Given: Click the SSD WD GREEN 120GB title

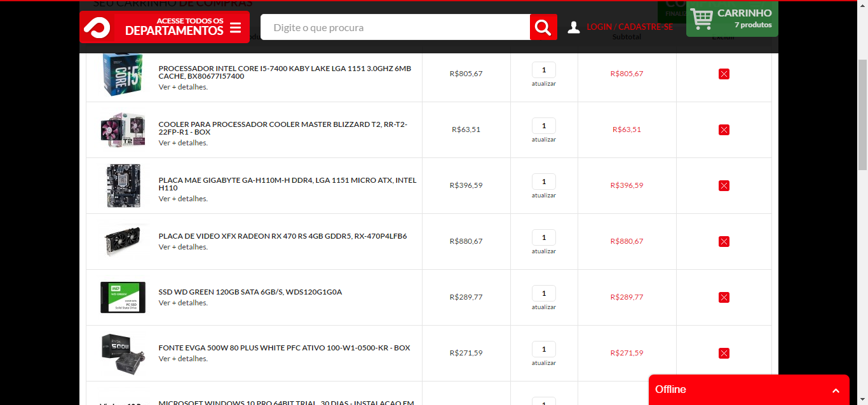Looking at the screenshot, I should point(250,292).
